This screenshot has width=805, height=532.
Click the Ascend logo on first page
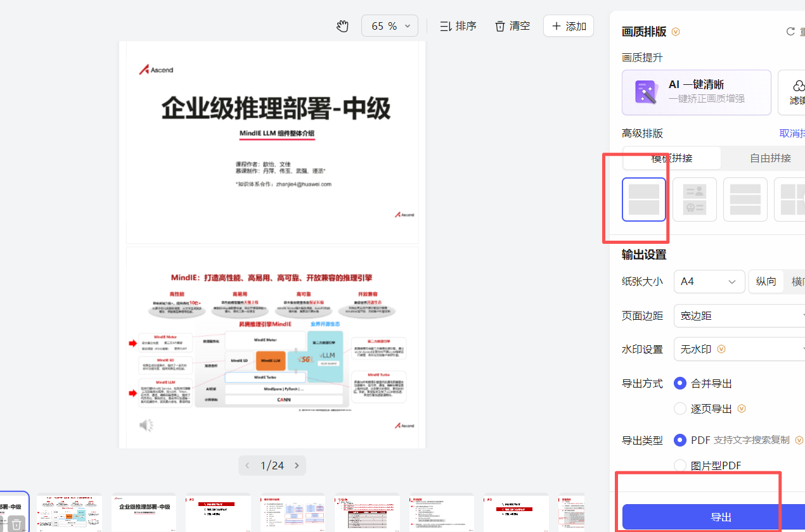coord(156,70)
